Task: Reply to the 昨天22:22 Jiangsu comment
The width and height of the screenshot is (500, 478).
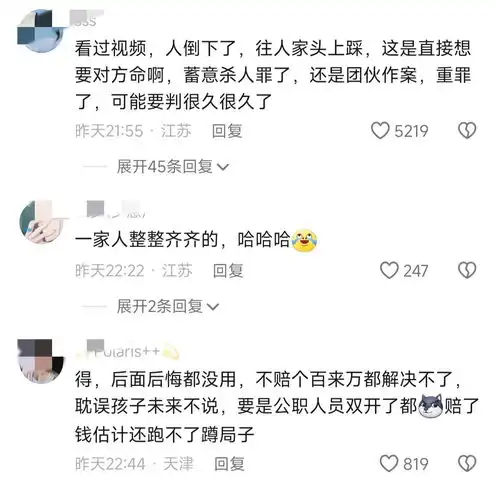Action: coord(228,271)
